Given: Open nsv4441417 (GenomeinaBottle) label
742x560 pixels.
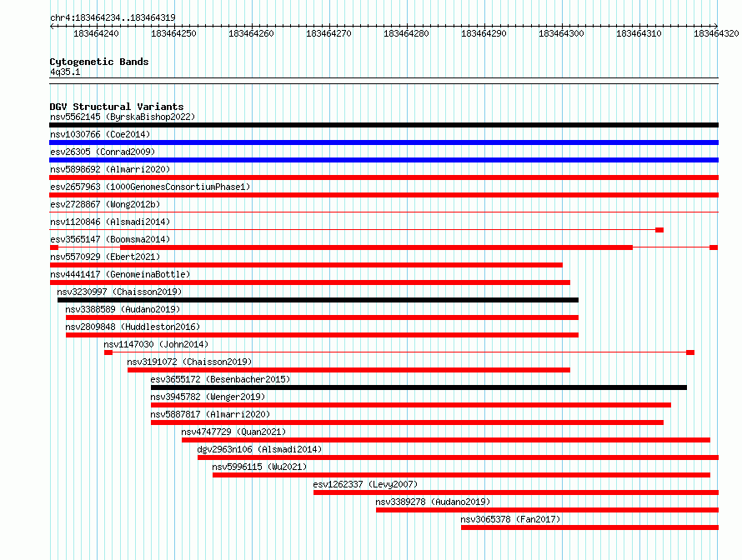Looking at the screenshot, I should (x=120, y=274).
